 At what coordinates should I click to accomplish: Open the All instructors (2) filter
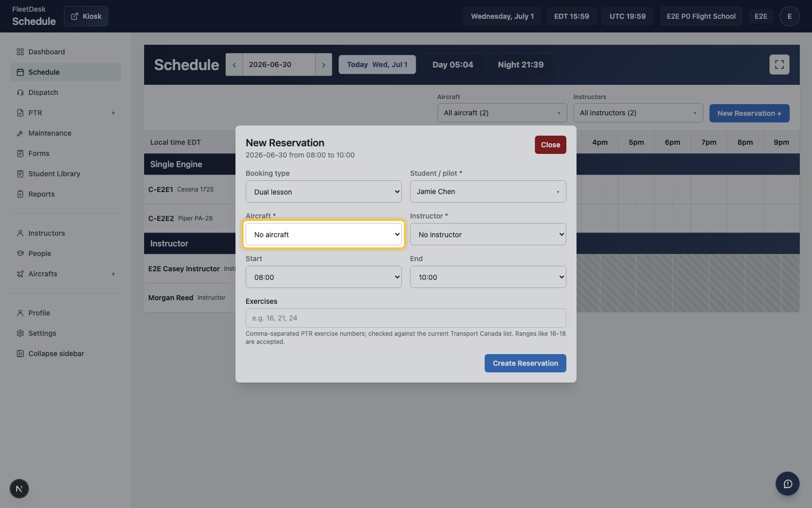tap(638, 113)
